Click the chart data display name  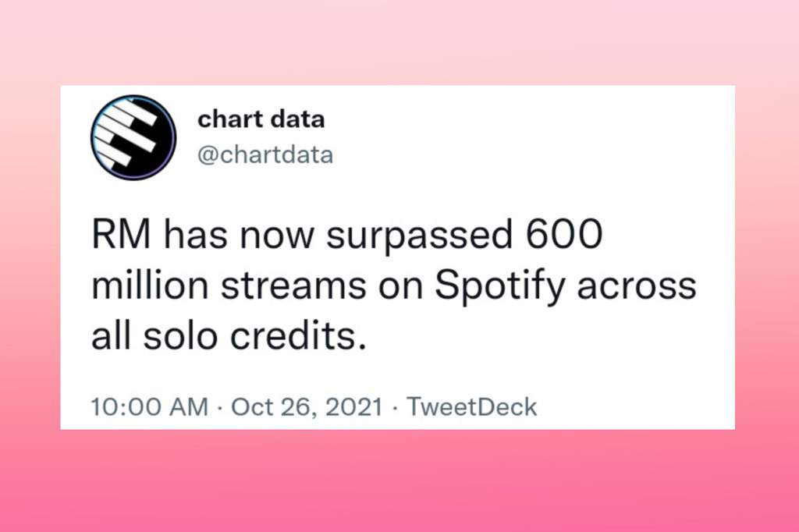[261, 119]
